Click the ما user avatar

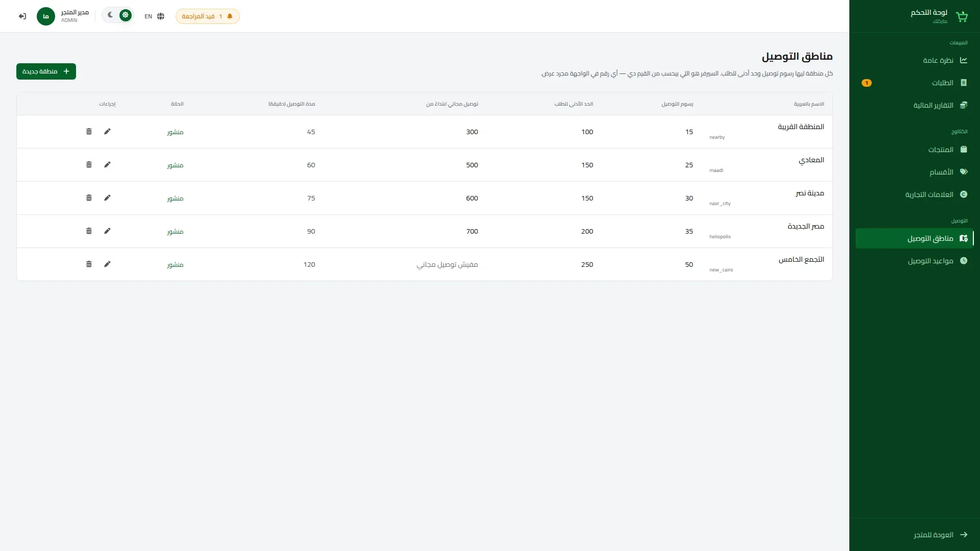point(46,16)
